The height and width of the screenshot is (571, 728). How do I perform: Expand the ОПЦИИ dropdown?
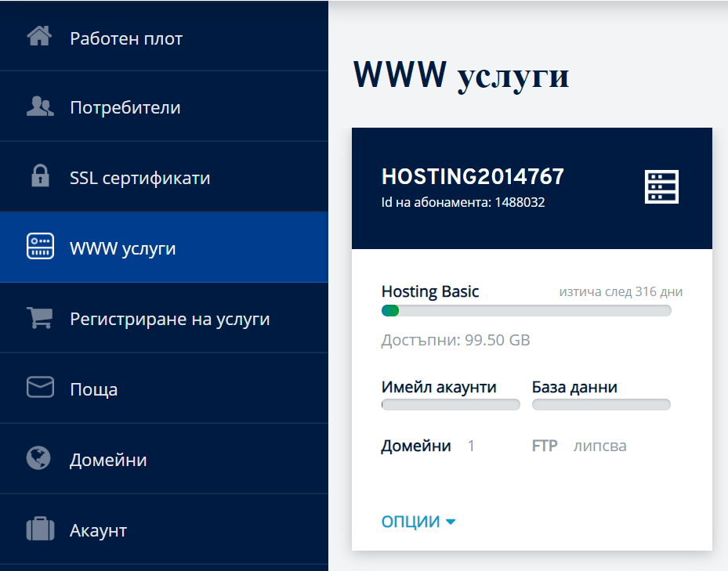point(418,522)
